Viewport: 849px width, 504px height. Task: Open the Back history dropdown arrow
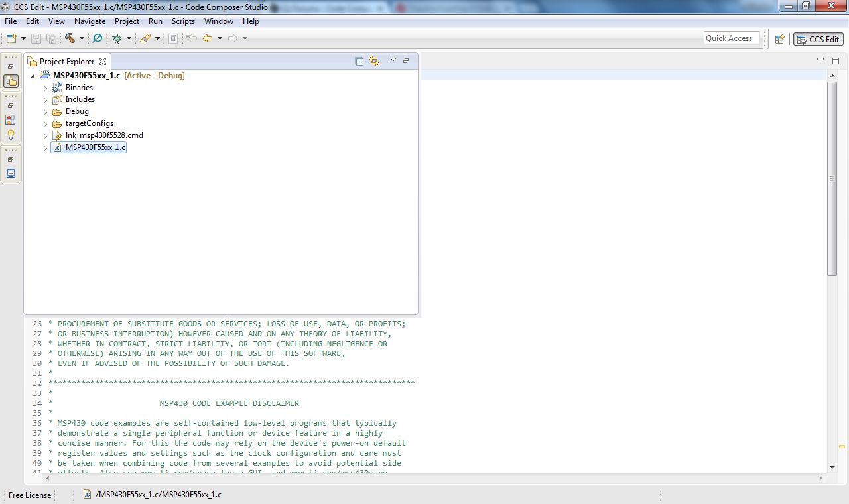[220, 38]
